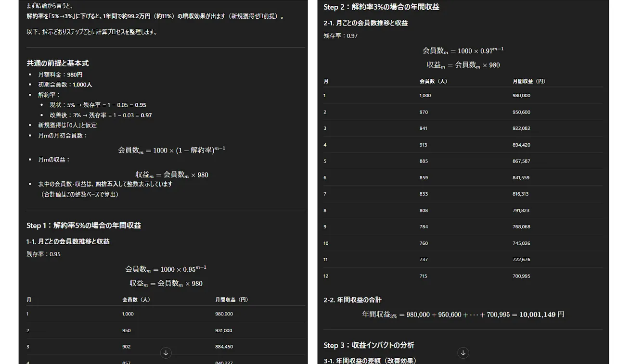Click the scroll-down arrow below the Step 1 table
The height and width of the screenshot is (364, 630).
166,353
